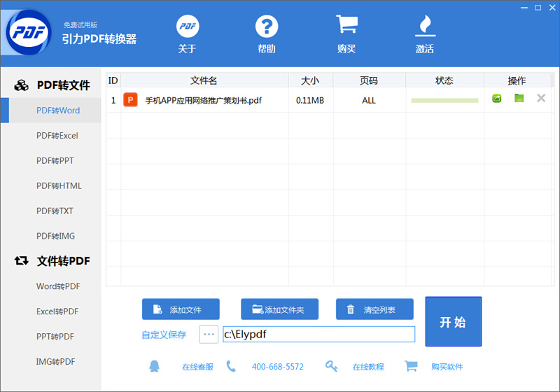
Task: Click the ID column header
Action: click(x=113, y=80)
